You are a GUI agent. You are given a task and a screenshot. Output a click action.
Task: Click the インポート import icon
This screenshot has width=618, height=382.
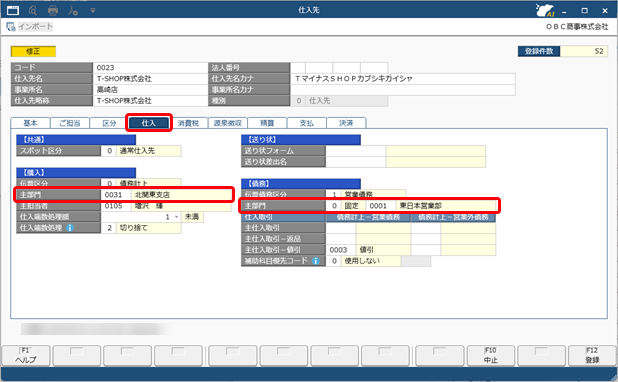click(x=11, y=27)
